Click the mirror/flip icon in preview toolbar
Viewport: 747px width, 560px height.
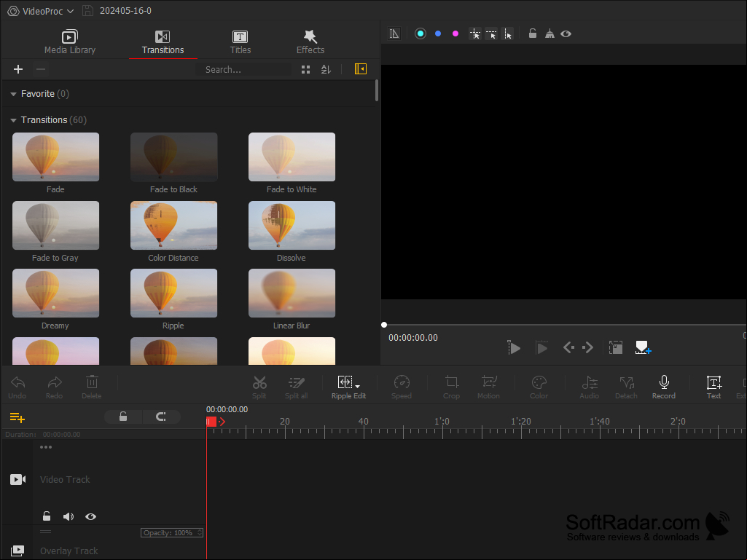[x=394, y=33]
